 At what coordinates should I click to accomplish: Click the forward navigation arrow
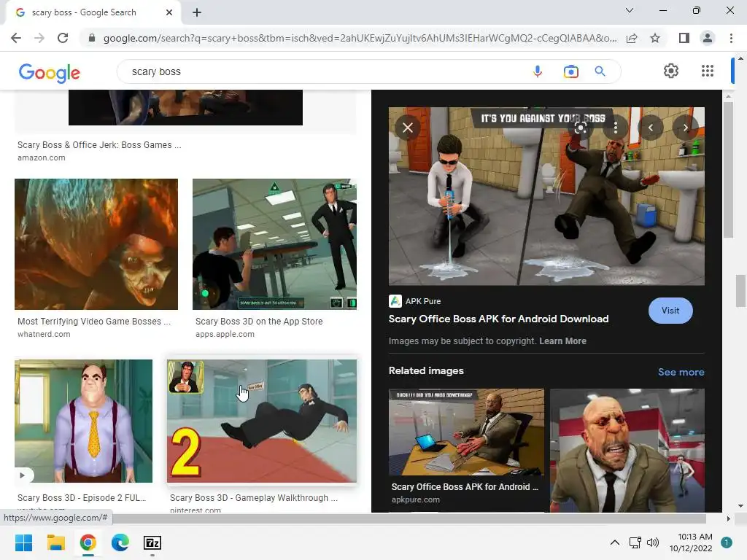click(x=39, y=38)
